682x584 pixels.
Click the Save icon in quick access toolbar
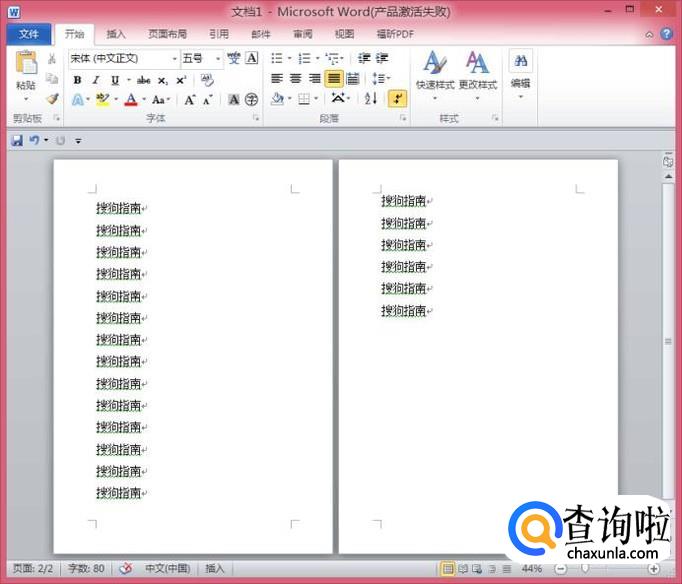17,140
